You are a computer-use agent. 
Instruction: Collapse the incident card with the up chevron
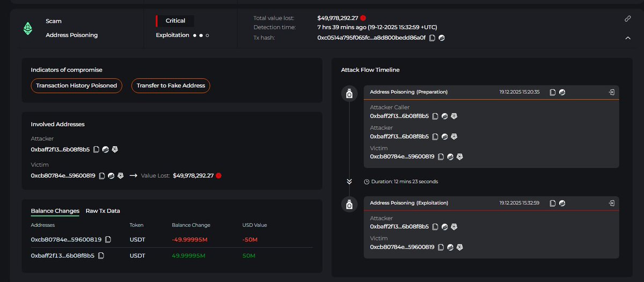tap(627, 38)
